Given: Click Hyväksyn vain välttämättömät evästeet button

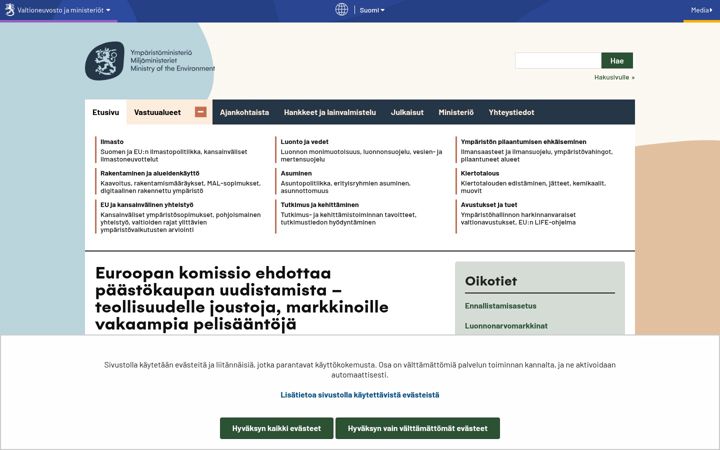Looking at the screenshot, I should [417, 428].
